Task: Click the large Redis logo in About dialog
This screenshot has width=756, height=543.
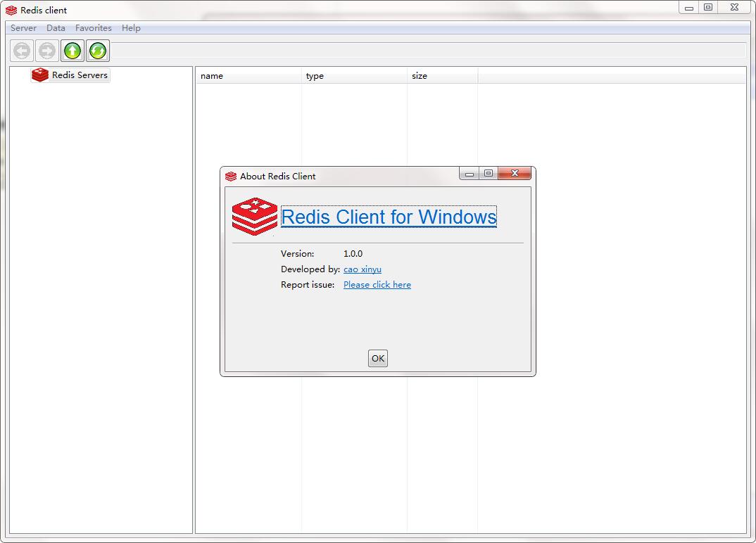Action: click(255, 217)
